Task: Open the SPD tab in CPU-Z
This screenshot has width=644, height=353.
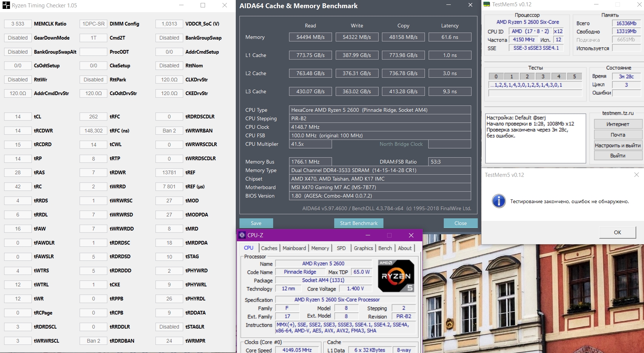Action: [x=341, y=248]
